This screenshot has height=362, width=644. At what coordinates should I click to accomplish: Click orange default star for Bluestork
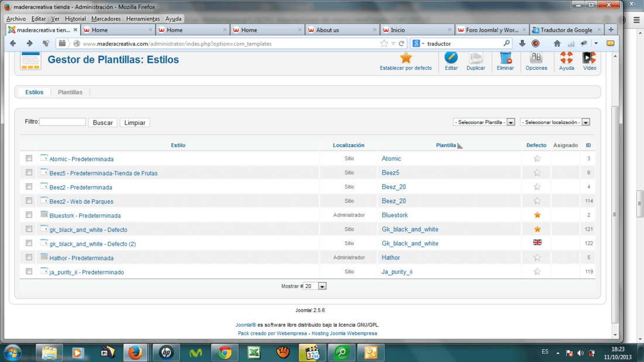(x=537, y=215)
